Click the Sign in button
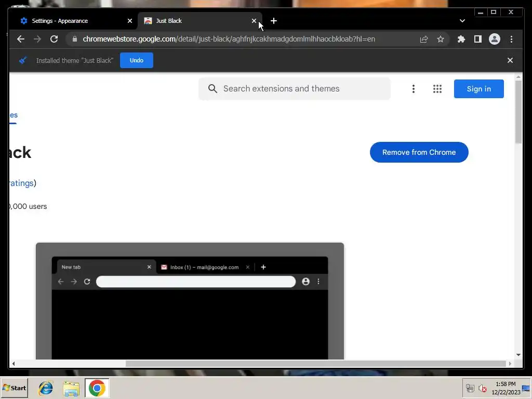This screenshot has width=532, height=399. (x=478, y=89)
